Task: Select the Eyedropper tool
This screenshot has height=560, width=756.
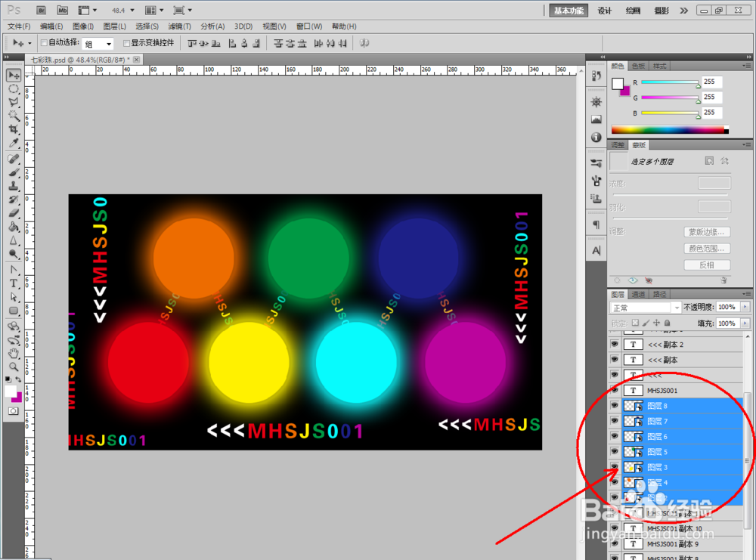Action: click(x=14, y=143)
